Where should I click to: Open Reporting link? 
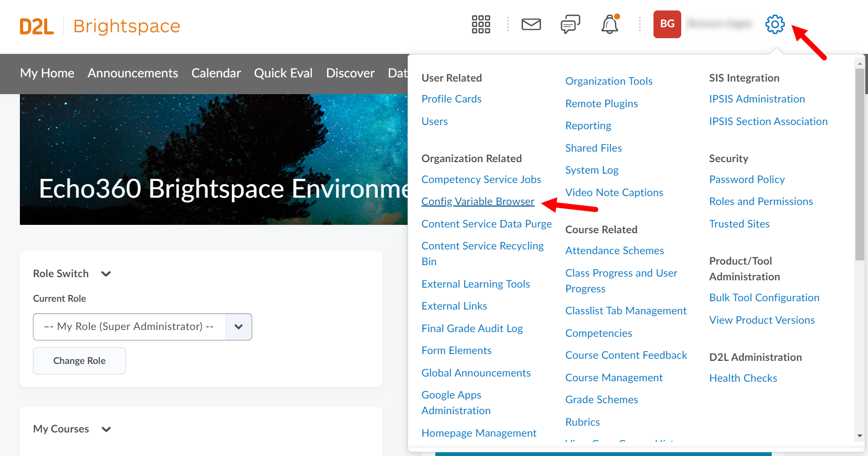tap(588, 126)
